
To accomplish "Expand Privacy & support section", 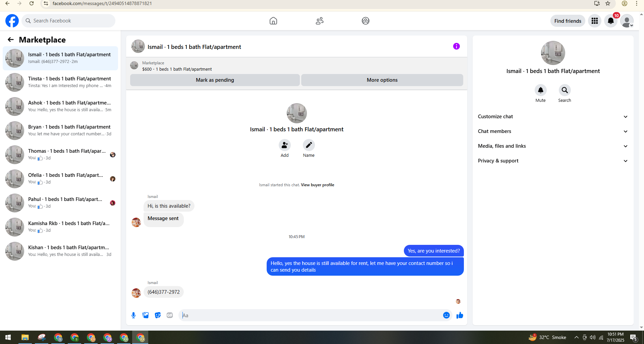I will click(553, 161).
